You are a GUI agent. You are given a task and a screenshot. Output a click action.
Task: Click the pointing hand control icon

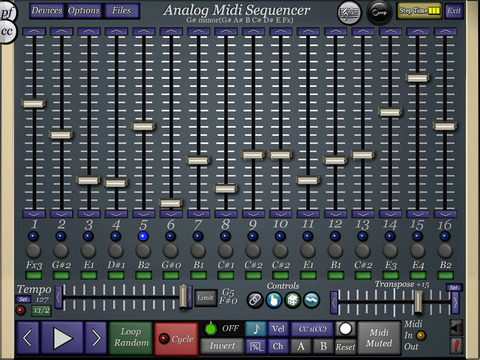coord(274,300)
